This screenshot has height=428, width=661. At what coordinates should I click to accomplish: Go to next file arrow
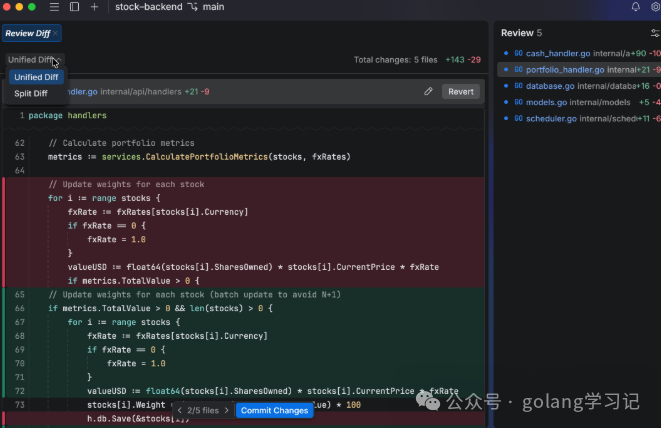[226, 410]
